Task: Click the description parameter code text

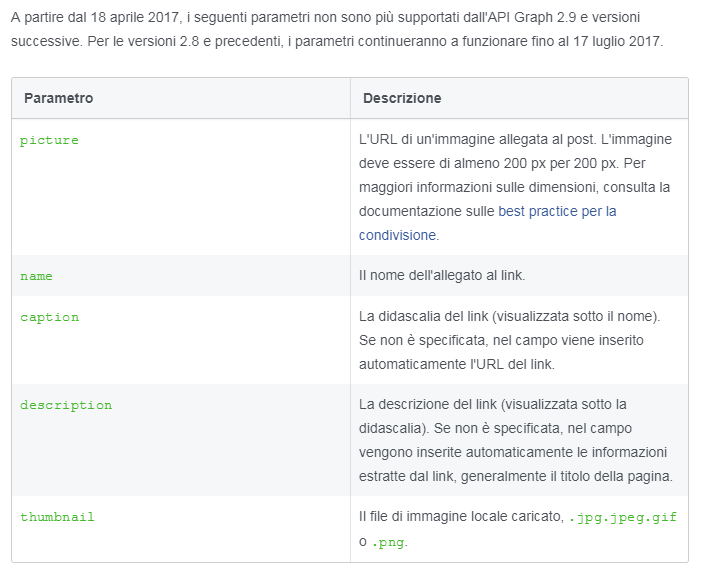Action: point(66,405)
